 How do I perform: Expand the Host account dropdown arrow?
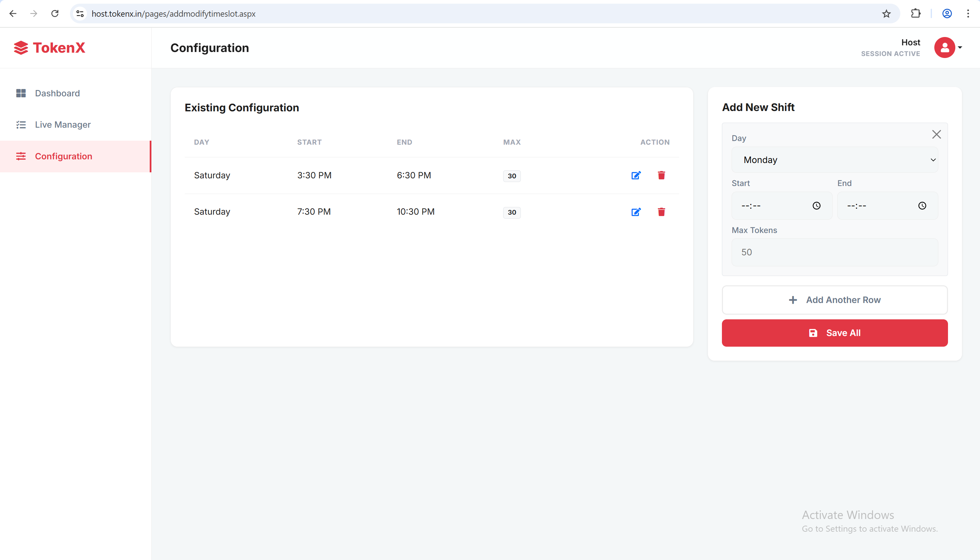[x=960, y=47]
